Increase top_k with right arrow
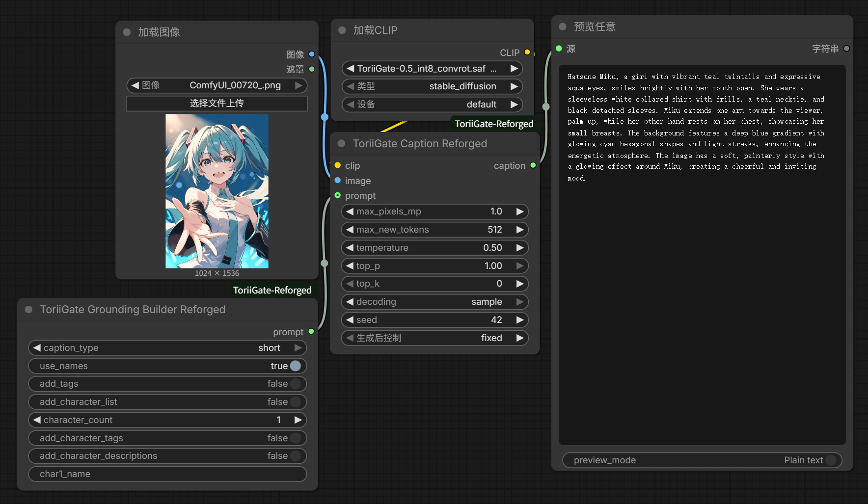This screenshot has height=504, width=868. point(520,284)
